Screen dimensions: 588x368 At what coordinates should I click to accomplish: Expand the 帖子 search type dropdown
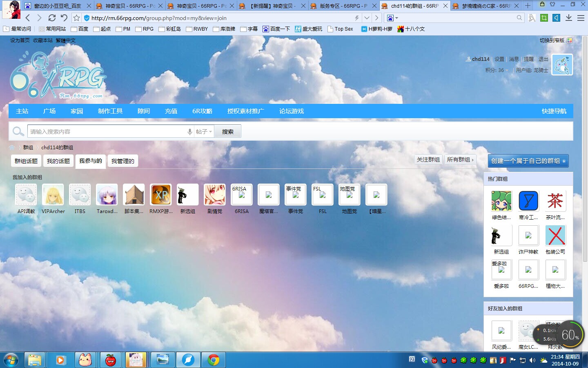point(204,132)
